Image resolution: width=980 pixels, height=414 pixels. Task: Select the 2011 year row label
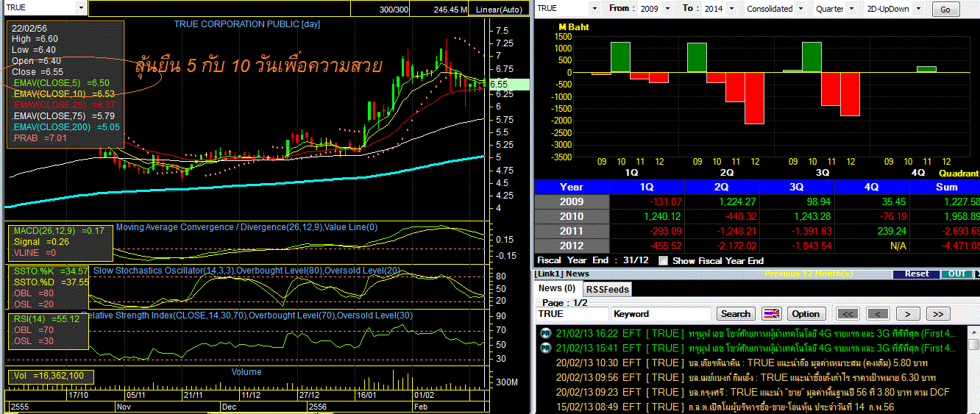(572, 231)
